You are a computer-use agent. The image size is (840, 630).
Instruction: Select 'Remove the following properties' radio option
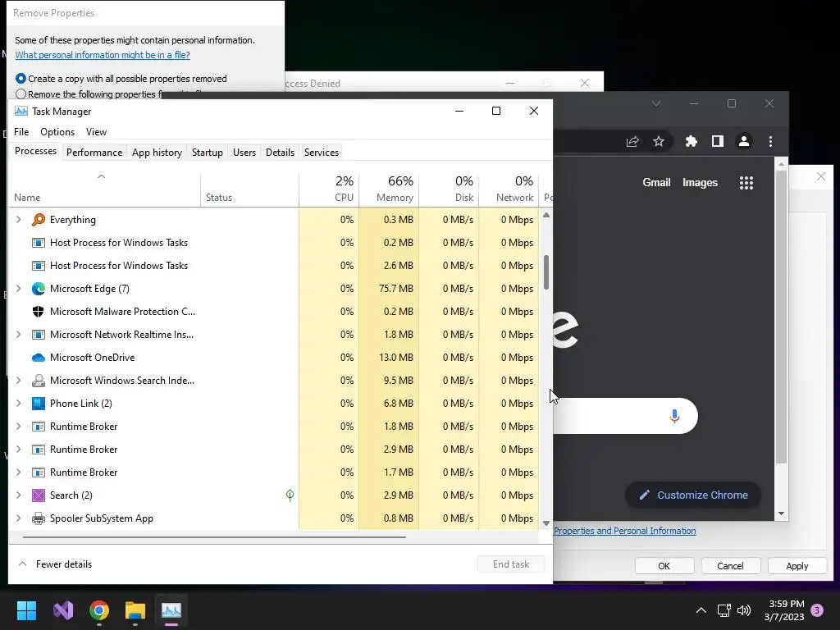pyautogui.click(x=21, y=94)
